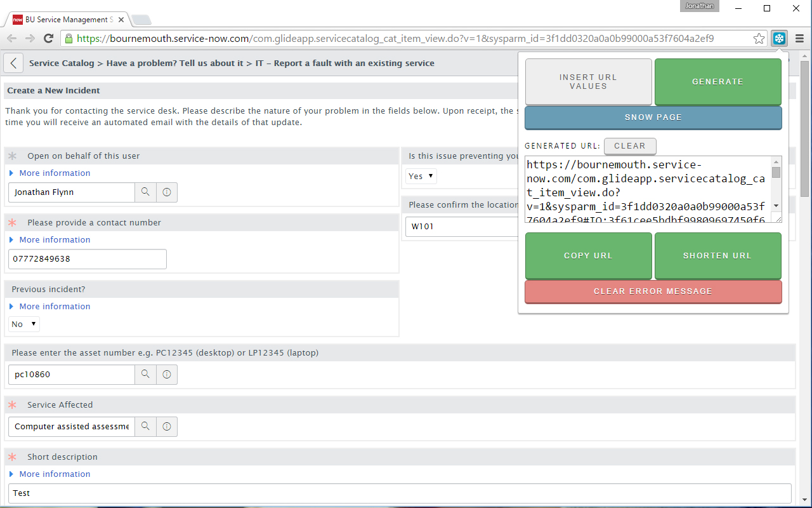Click the Short description Test field
This screenshot has height=508, width=812.
tap(400, 493)
